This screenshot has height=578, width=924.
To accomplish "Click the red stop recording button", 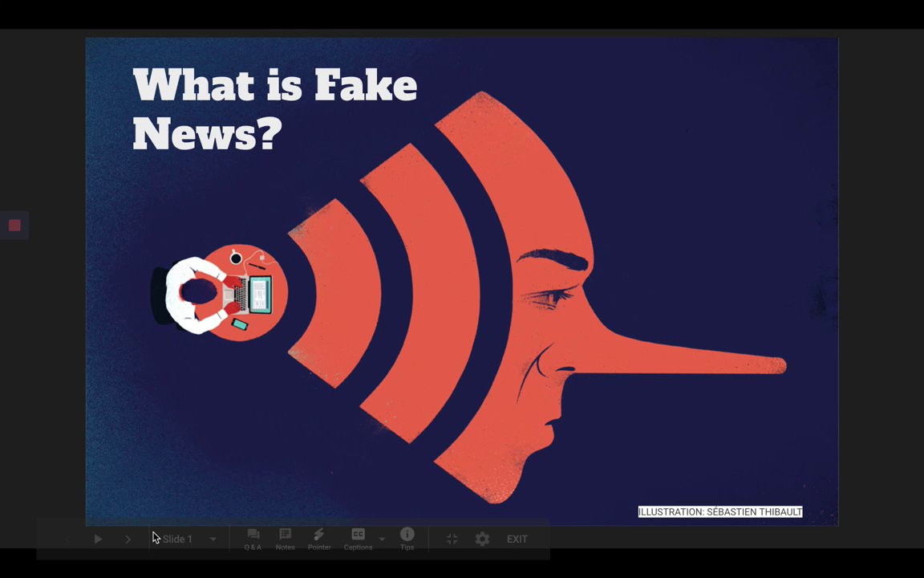I will 14,226.
